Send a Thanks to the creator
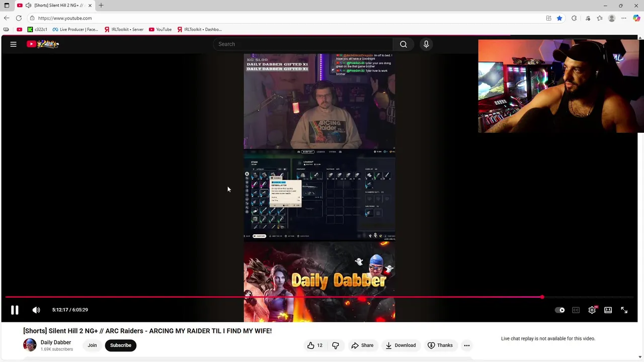Viewport: 644px width, 362px height. 440,345
